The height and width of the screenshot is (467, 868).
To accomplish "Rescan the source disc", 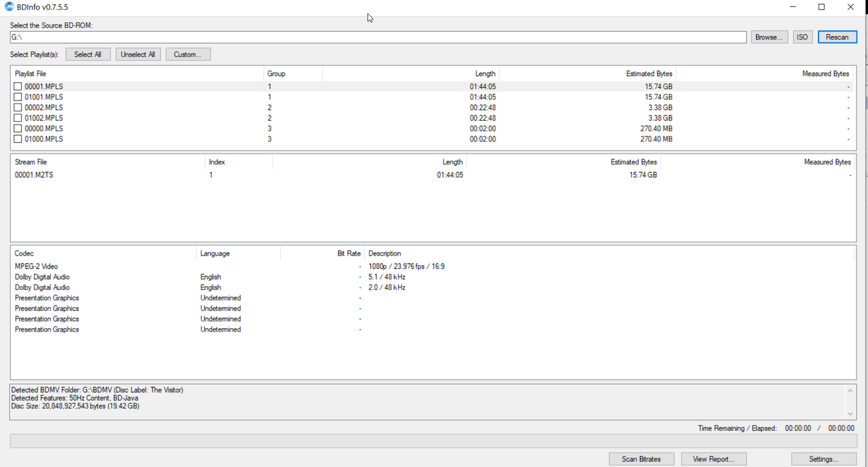I will [x=837, y=37].
